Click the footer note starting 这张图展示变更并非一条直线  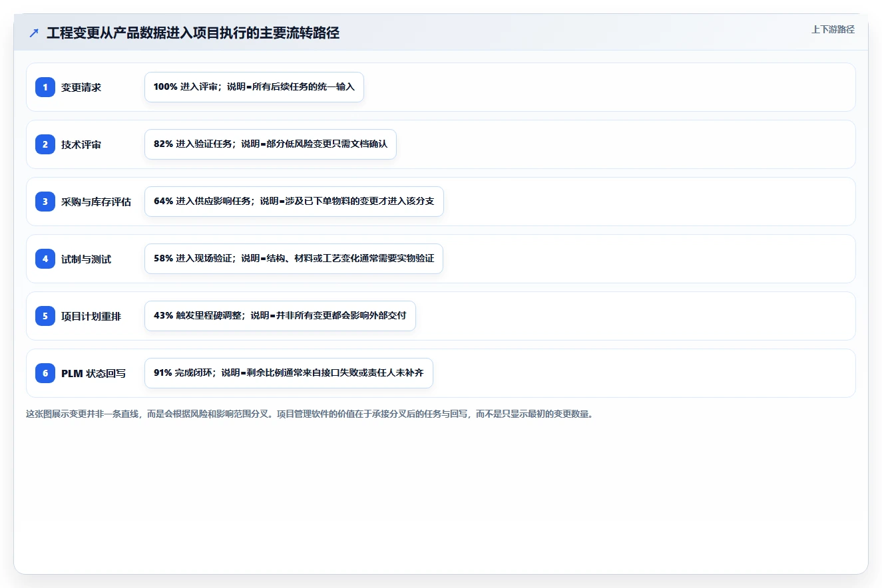coord(310,414)
